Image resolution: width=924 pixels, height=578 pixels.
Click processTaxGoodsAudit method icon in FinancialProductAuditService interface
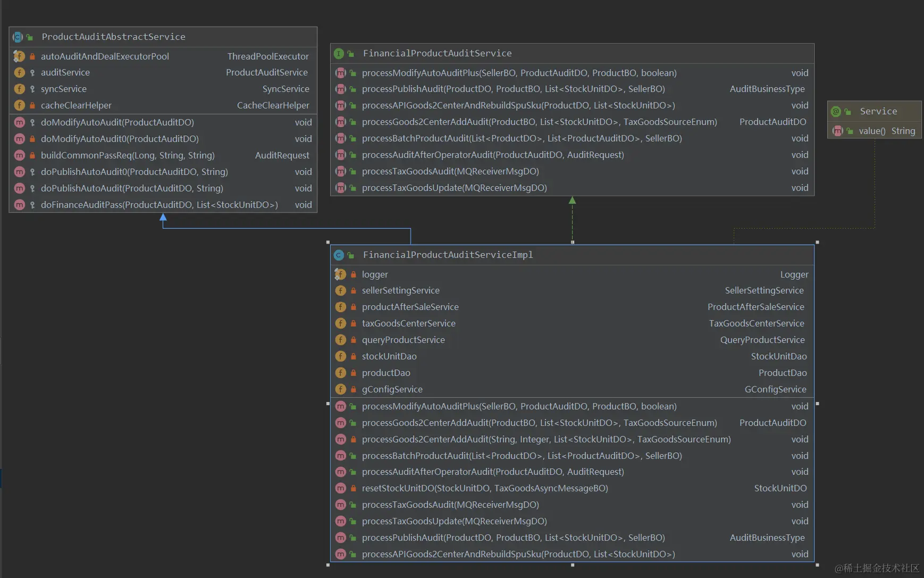click(340, 171)
